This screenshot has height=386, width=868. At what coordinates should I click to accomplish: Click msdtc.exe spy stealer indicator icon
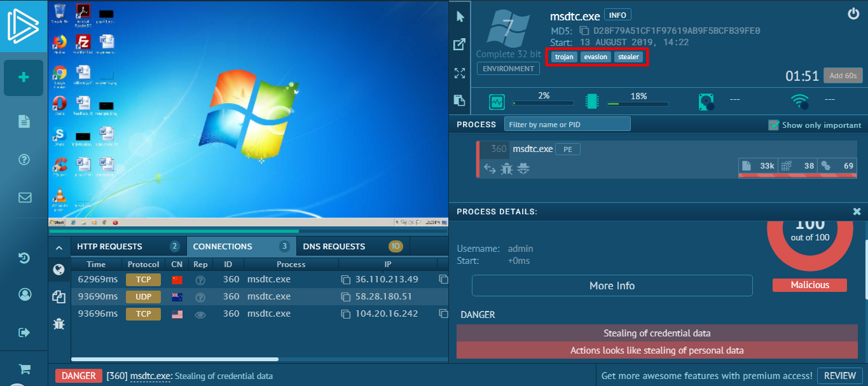click(x=523, y=169)
